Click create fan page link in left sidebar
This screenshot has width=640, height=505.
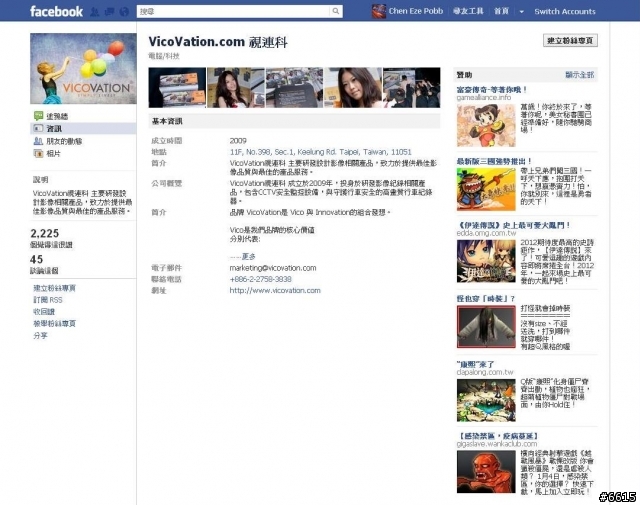[x=54, y=288]
